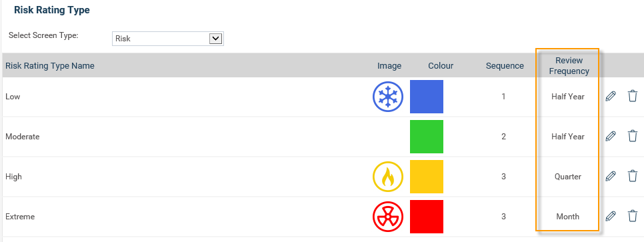The width and height of the screenshot is (644, 242).
Task: Open edit for the Extreme rating
Action: [611, 216]
